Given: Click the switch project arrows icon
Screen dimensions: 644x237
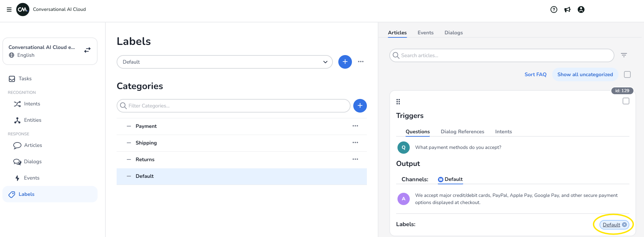Looking at the screenshot, I should point(87,50).
